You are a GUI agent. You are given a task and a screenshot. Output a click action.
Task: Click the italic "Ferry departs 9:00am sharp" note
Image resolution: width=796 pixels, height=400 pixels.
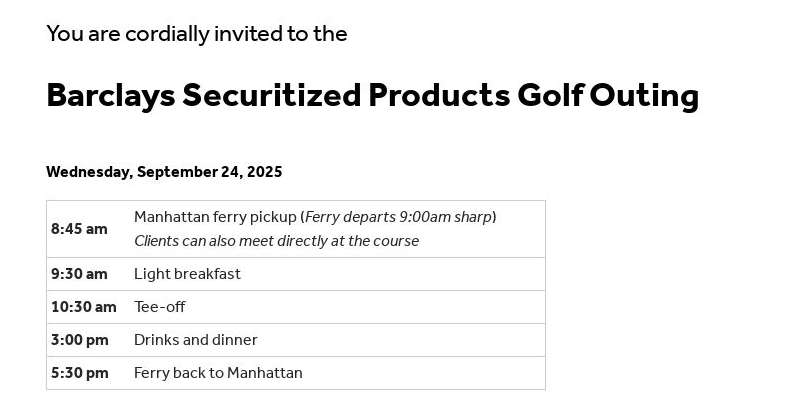coord(398,217)
